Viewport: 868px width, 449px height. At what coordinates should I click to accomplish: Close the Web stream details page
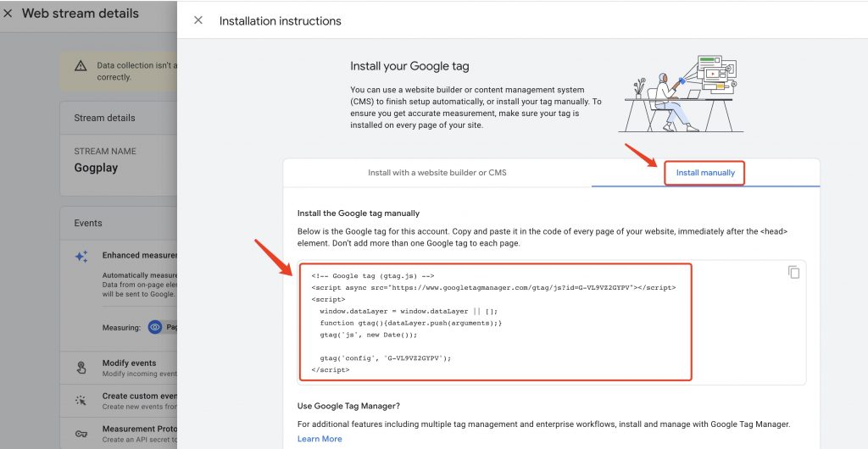(8, 14)
